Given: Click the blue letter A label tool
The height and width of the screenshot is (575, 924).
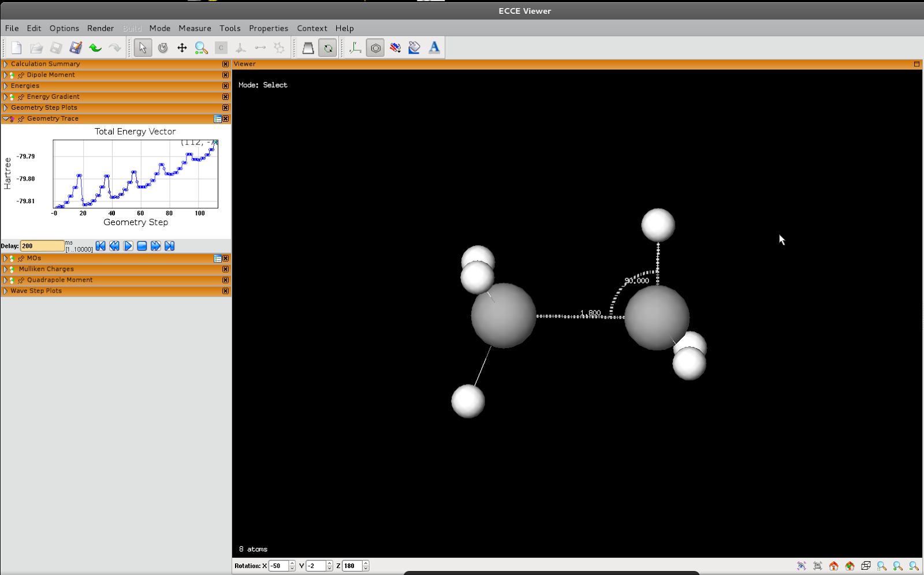Looking at the screenshot, I should [434, 48].
